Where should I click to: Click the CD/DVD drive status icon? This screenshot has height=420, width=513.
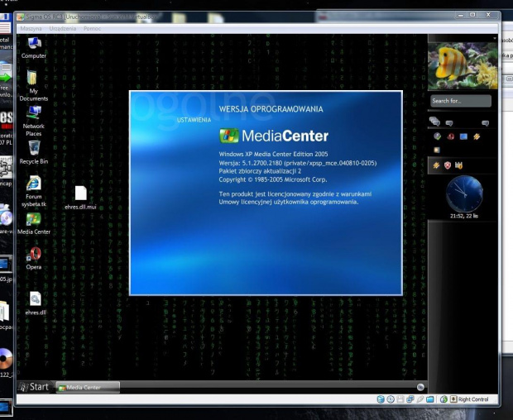point(391,399)
